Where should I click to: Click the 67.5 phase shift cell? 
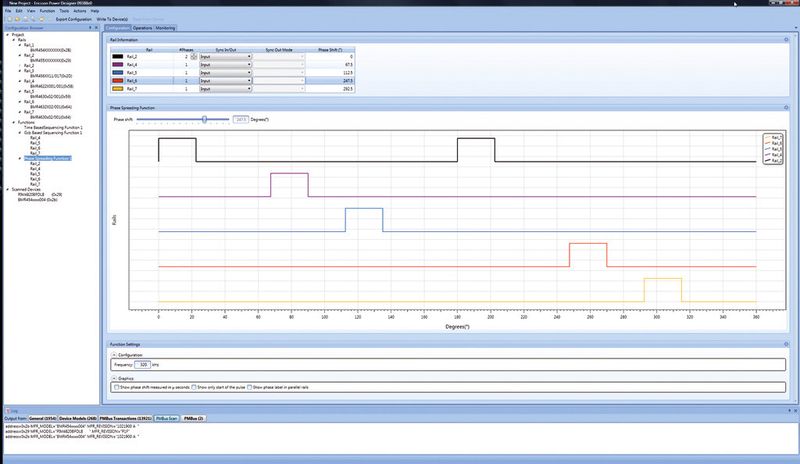pyautogui.click(x=330, y=65)
